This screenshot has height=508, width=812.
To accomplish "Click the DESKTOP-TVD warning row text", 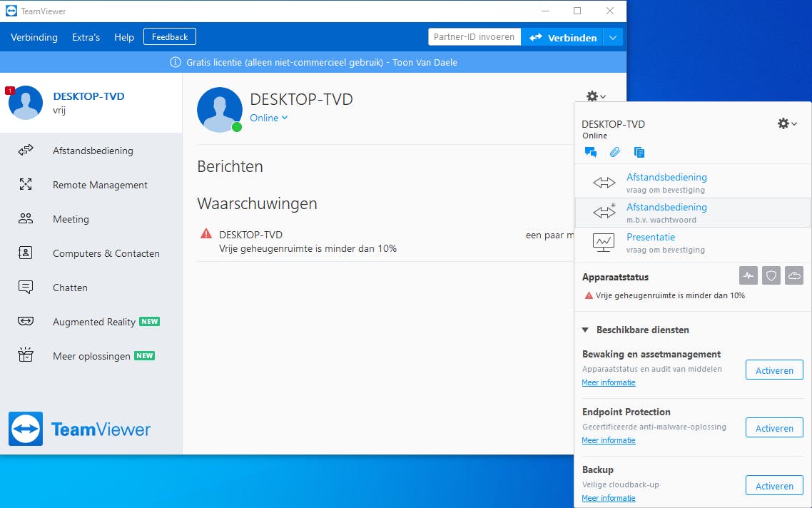I will click(x=308, y=242).
